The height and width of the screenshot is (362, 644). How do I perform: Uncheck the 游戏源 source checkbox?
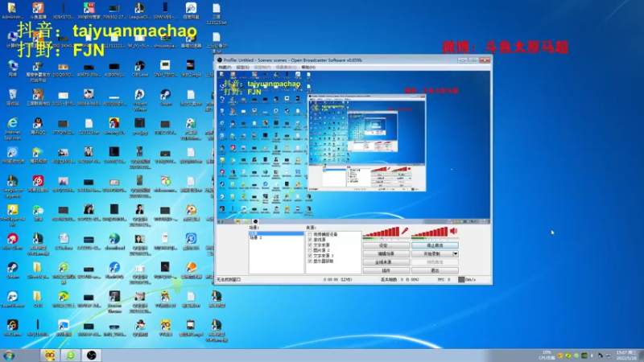[310, 240]
